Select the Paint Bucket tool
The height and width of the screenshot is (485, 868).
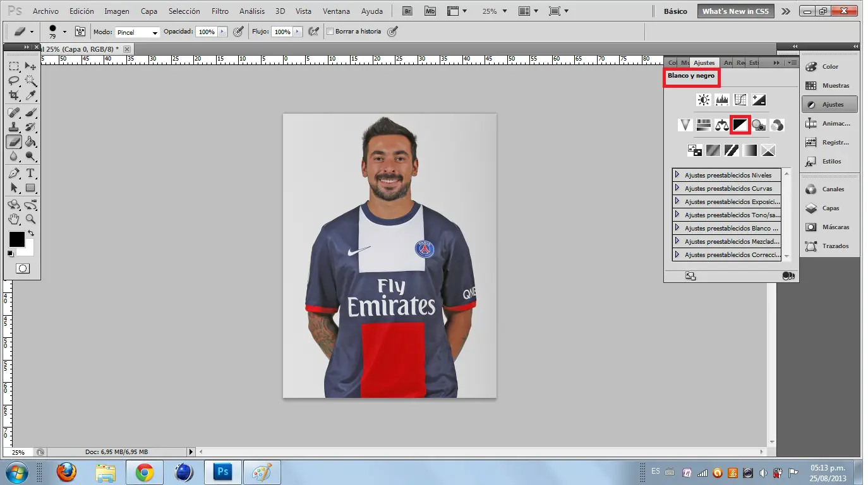point(30,141)
